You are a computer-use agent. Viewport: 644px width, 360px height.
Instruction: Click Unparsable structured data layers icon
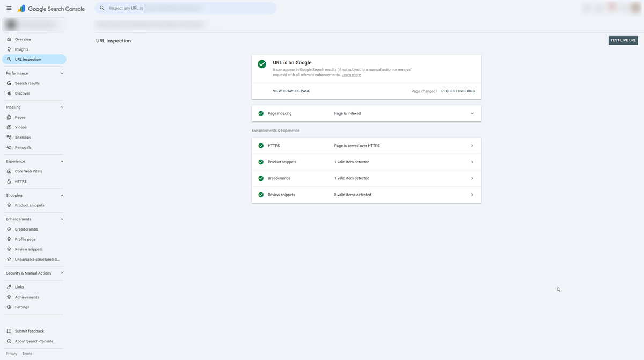pyautogui.click(x=9, y=260)
